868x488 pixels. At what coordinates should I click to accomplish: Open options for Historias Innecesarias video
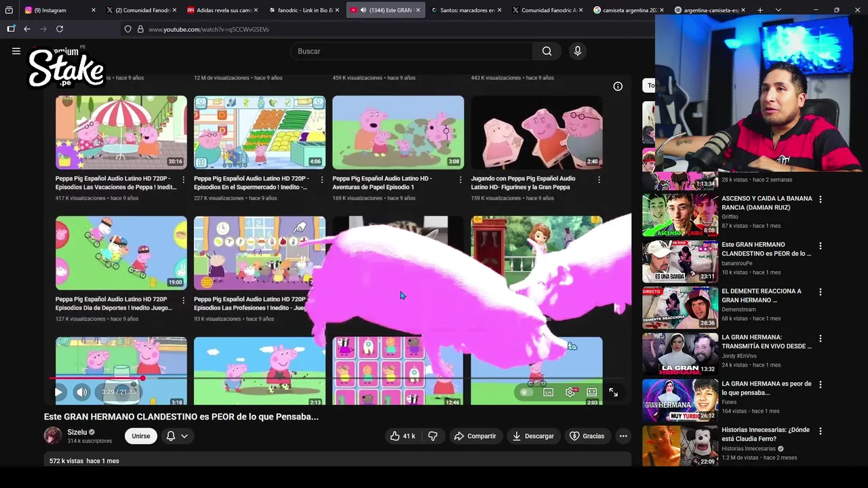820,431
